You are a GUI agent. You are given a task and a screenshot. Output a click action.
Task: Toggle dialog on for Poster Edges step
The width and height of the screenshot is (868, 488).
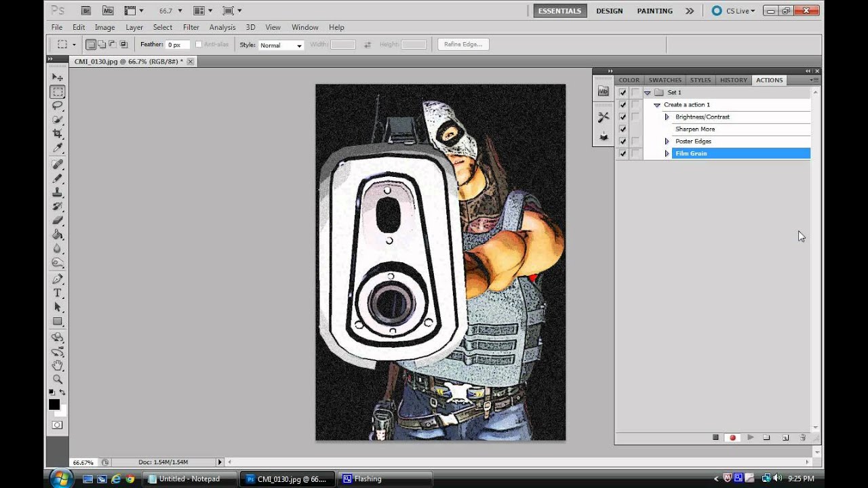click(x=635, y=141)
